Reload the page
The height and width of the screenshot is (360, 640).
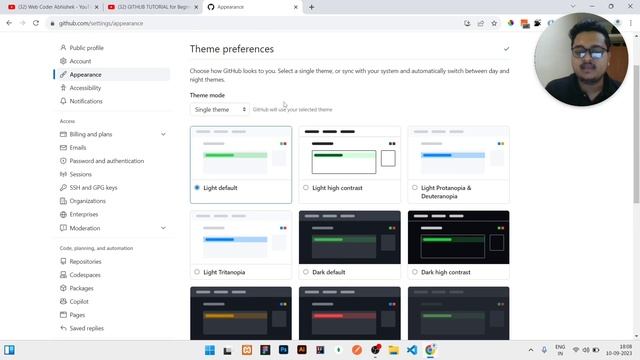[x=36, y=23]
